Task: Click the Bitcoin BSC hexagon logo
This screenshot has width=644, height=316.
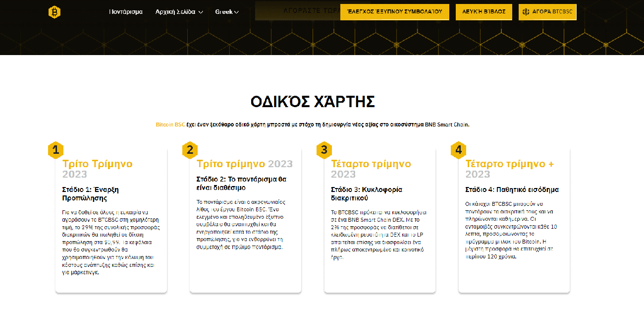Action: 54,11
